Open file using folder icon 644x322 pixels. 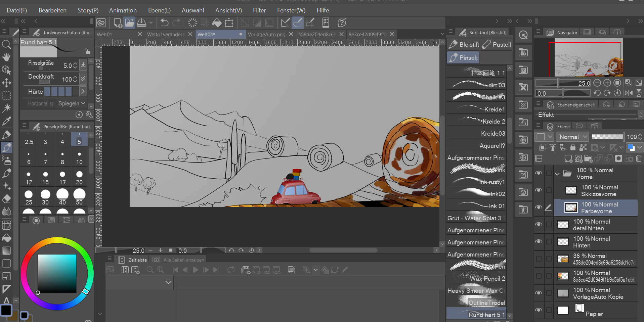click(x=130, y=23)
